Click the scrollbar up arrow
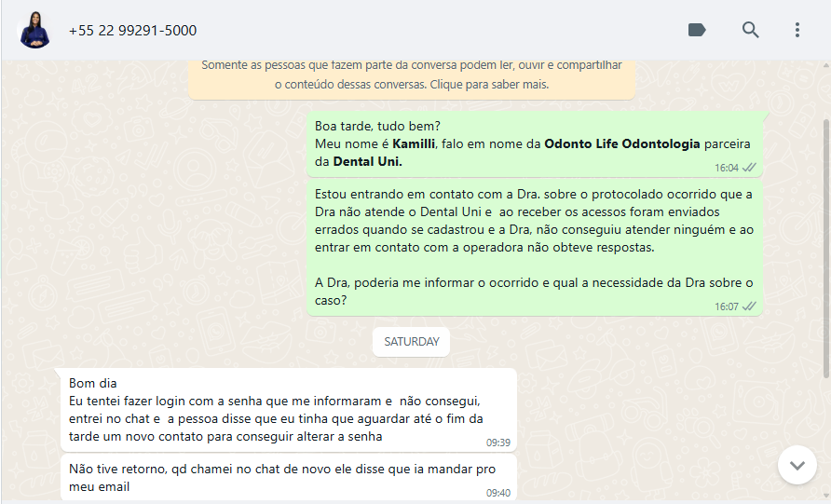Image resolution: width=831 pixels, height=504 pixels. pyautogui.click(x=826, y=66)
